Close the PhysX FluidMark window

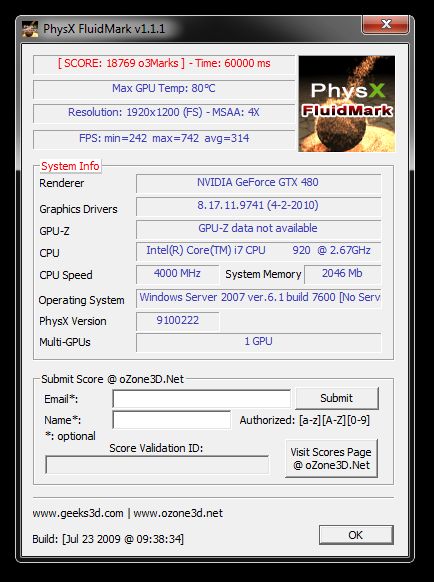pos(385,24)
